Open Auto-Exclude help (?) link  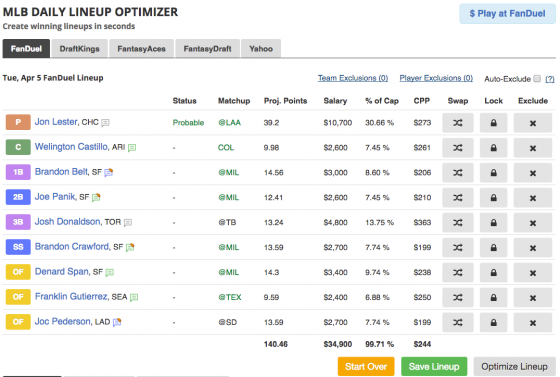(x=550, y=79)
